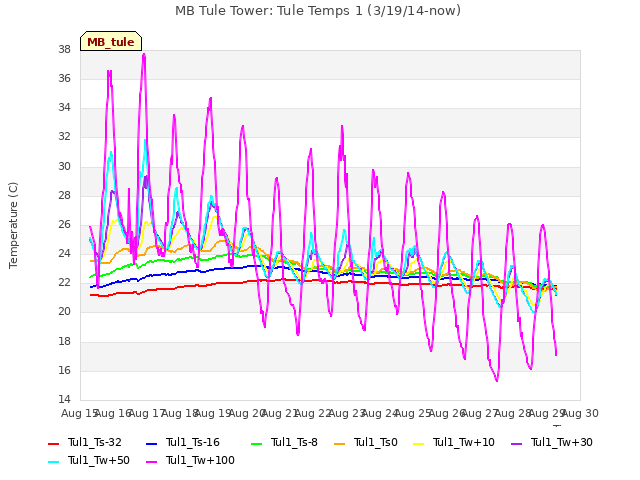Toggle the Tul1_Ts0 legend entry
640x480 pixels.
(x=366, y=442)
